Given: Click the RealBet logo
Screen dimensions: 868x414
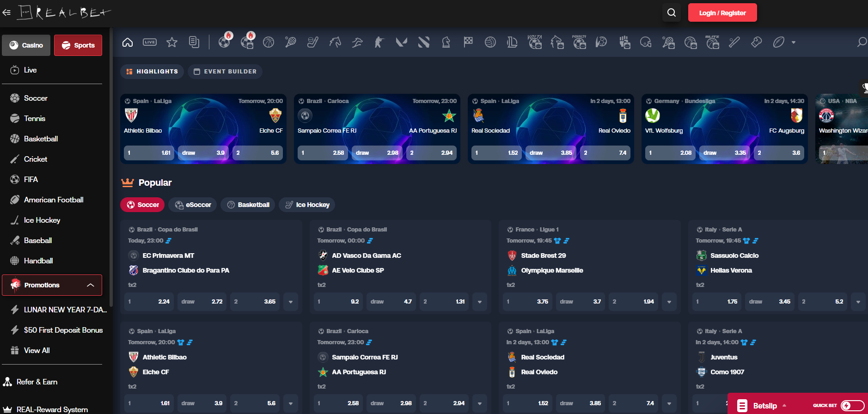Looking at the screenshot, I should [64, 12].
